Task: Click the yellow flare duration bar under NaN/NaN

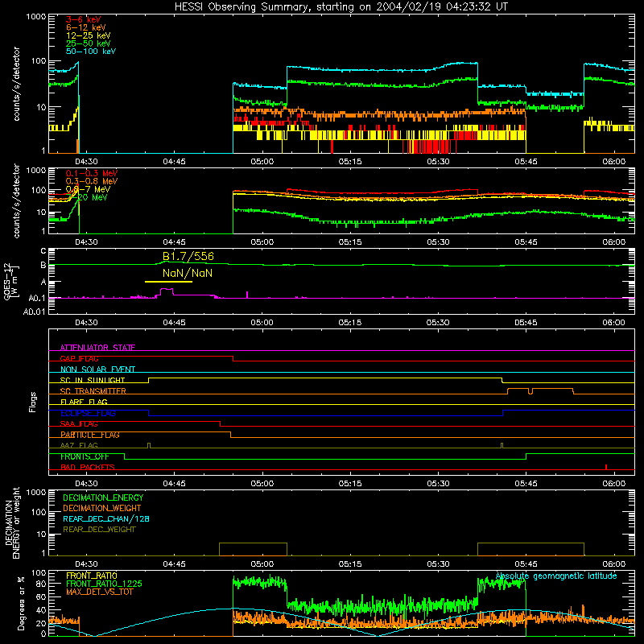Action: pyautogui.click(x=168, y=282)
